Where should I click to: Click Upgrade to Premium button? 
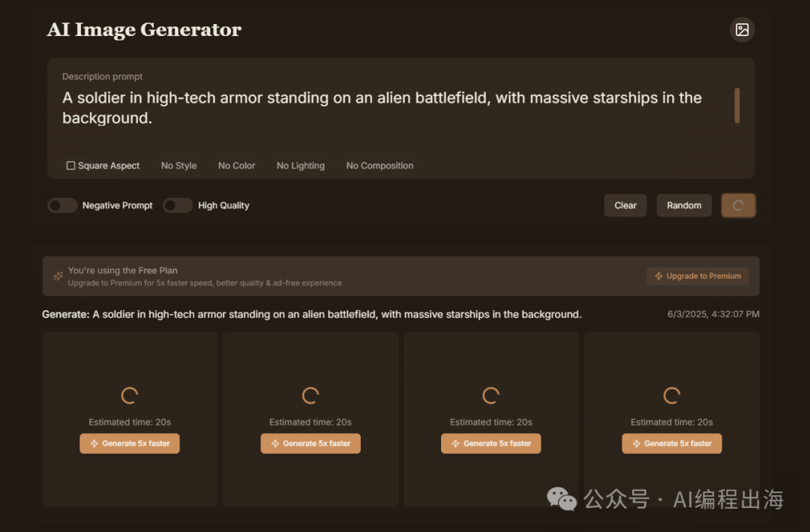(698, 276)
